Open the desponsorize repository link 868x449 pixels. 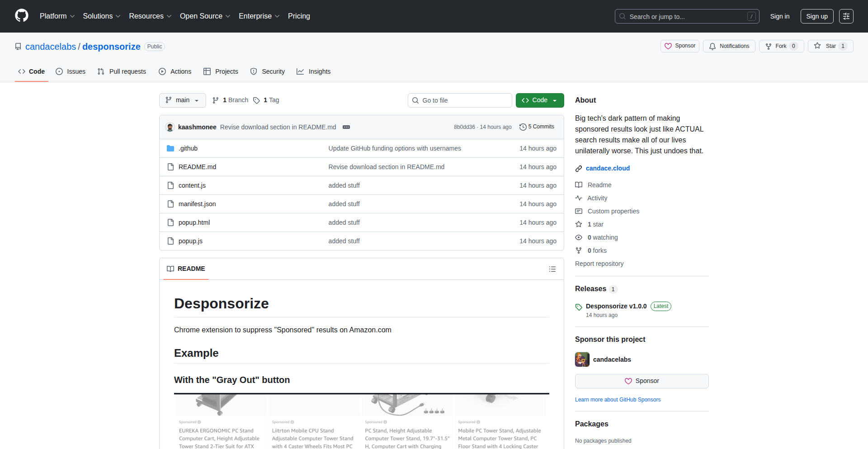(111, 47)
